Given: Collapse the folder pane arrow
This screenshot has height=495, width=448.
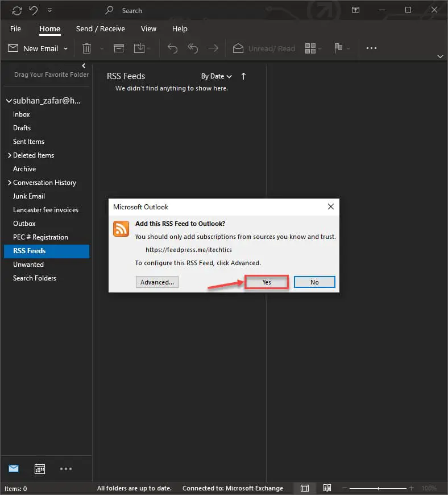Looking at the screenshot, I should 84,65.
